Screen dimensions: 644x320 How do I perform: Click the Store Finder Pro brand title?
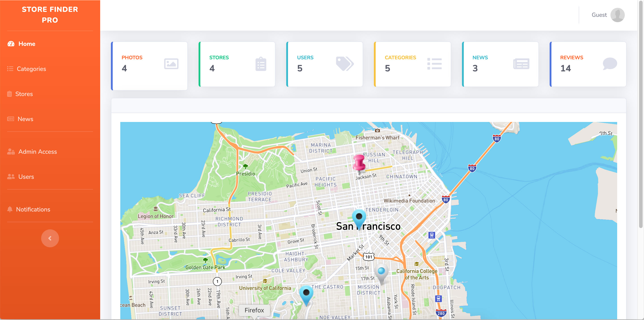(50, 15)
